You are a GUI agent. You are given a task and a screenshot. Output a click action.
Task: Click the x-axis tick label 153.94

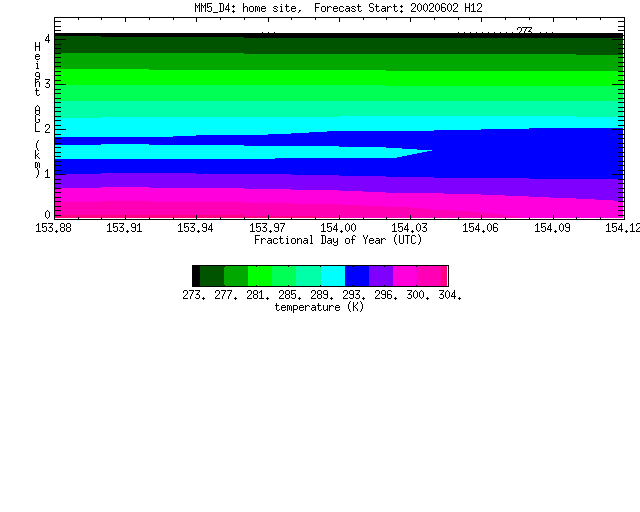(196, 228)
